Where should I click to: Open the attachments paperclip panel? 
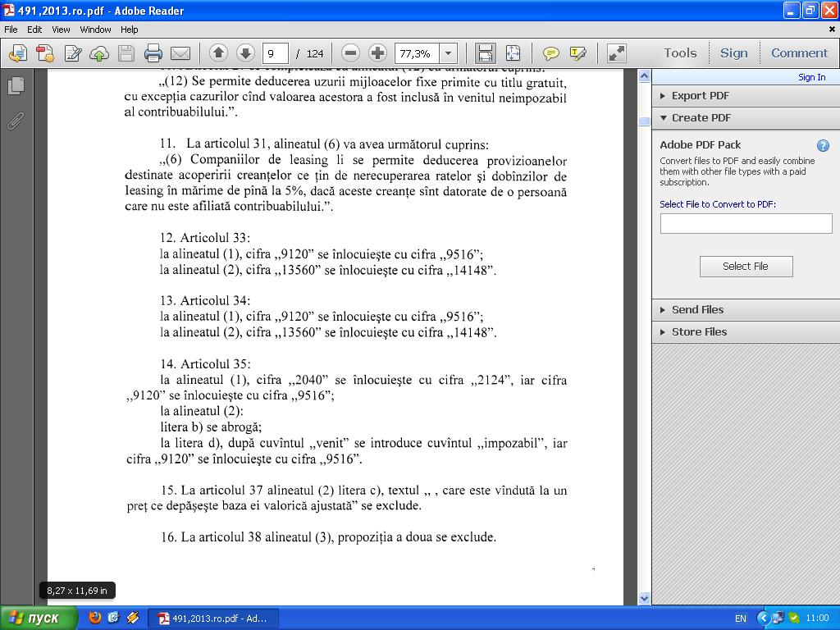pos(16,121)
